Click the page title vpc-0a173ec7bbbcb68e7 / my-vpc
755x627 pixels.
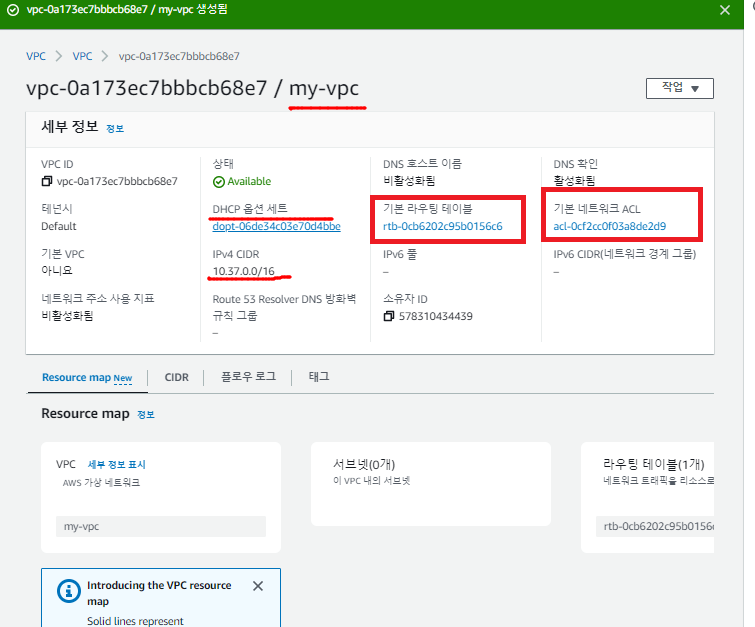pos(193,88)
